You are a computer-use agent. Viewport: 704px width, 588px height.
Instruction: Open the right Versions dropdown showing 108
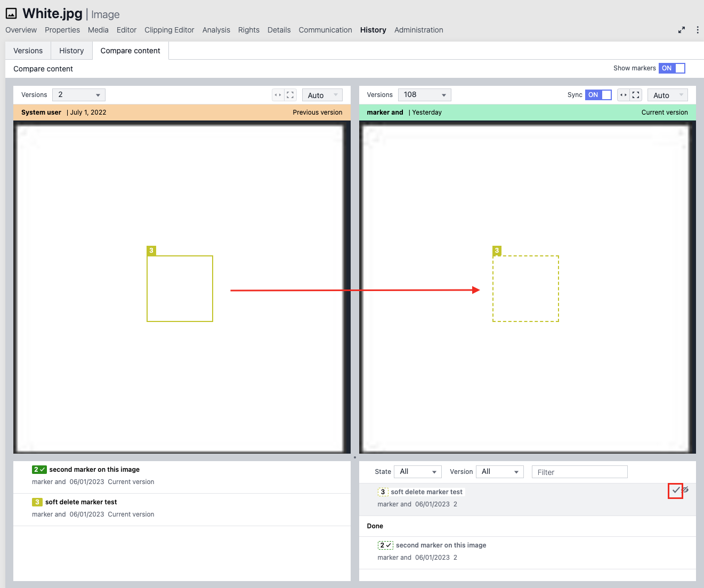coord(424,95)
